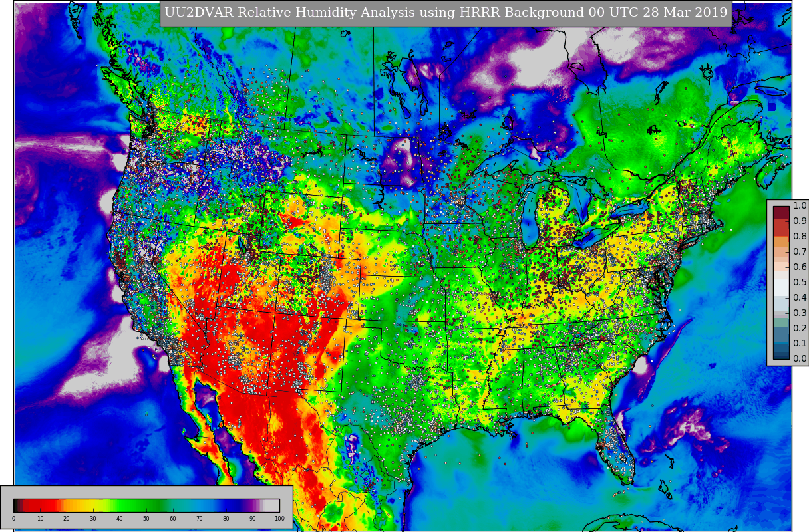Click the 100 tick on bottom humidity colorbar
This screenshot has height=532, width=809.
[x=279, y=519]
